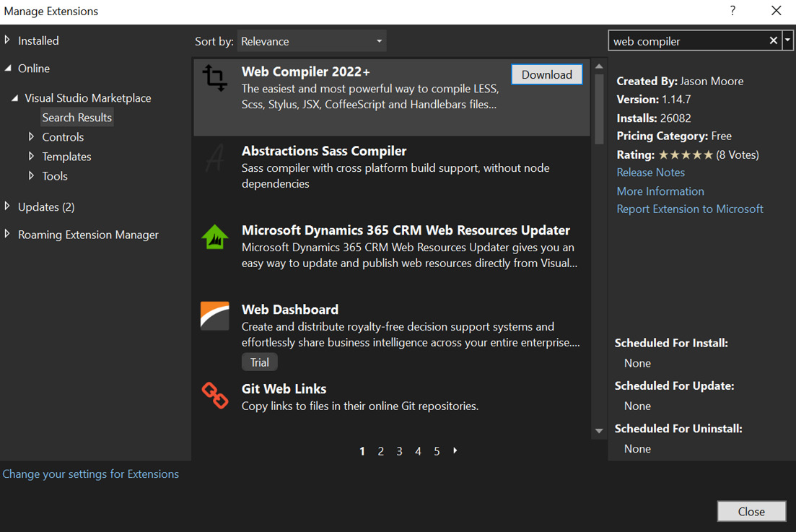Expand the Roaming Extension Manager category
The height and width of the screenshot is (532, 796).
(x=8, y=233)
